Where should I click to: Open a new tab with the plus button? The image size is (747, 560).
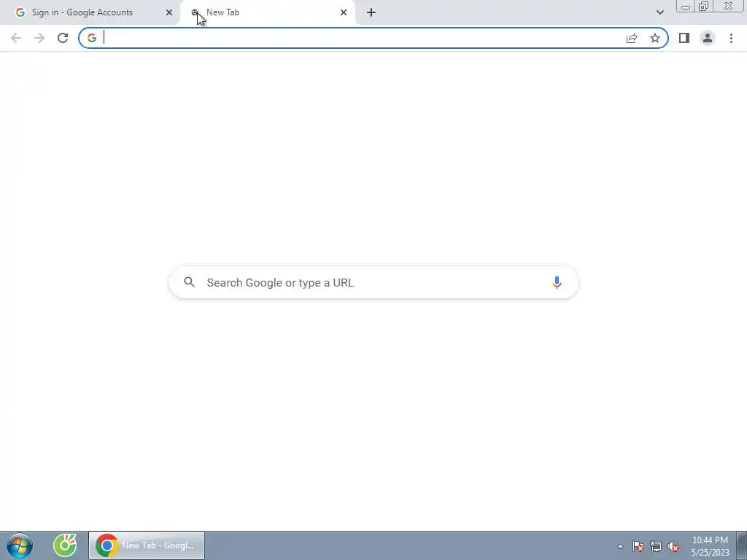(x=371, y=12)
